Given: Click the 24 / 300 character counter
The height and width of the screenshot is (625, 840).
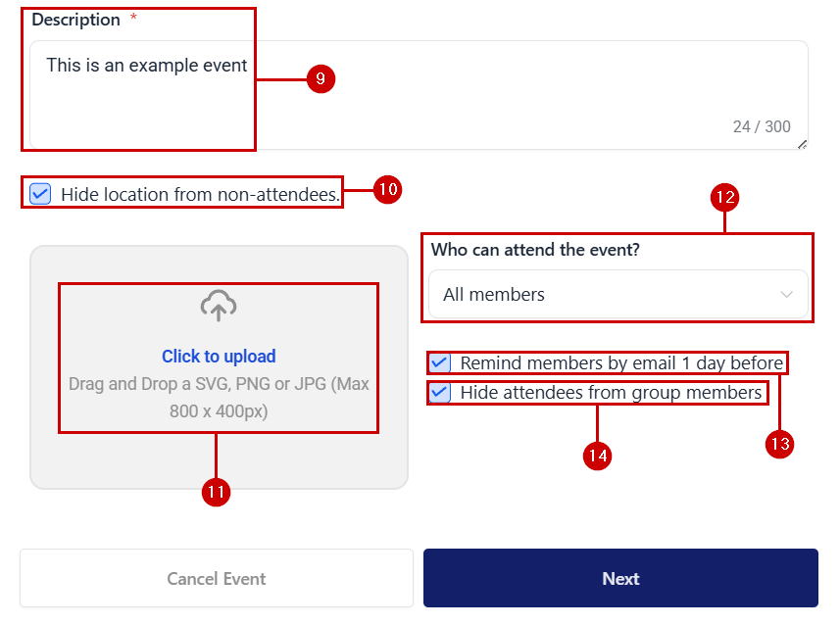Looking at the screenshot, I should [762, 126].
